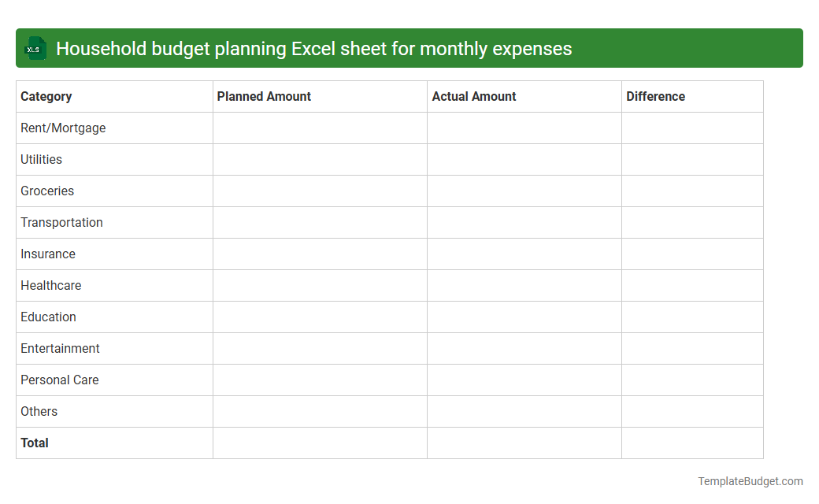Select the Entertainment row label

point(60,348)
